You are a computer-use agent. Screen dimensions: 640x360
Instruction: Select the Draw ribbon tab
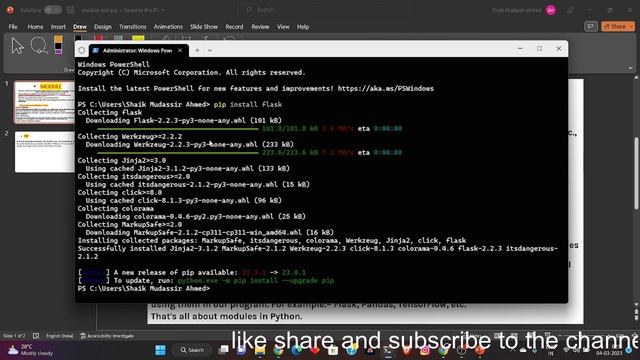pos(80,27)
